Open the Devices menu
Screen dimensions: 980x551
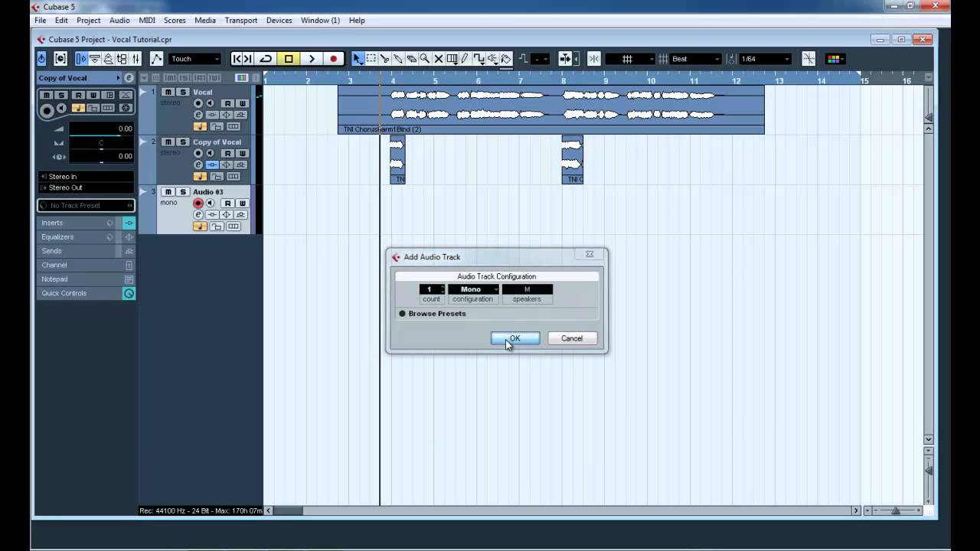click(279, 21)
